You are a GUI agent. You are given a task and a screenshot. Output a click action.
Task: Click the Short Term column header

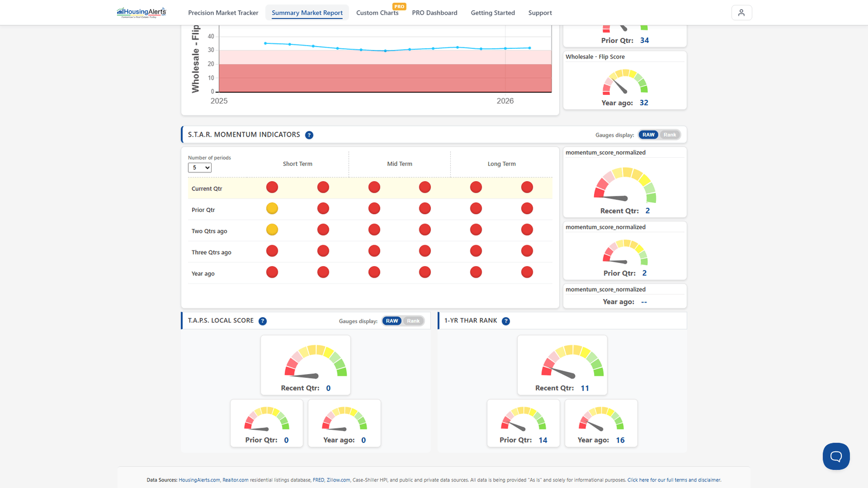tap(297, 164)
